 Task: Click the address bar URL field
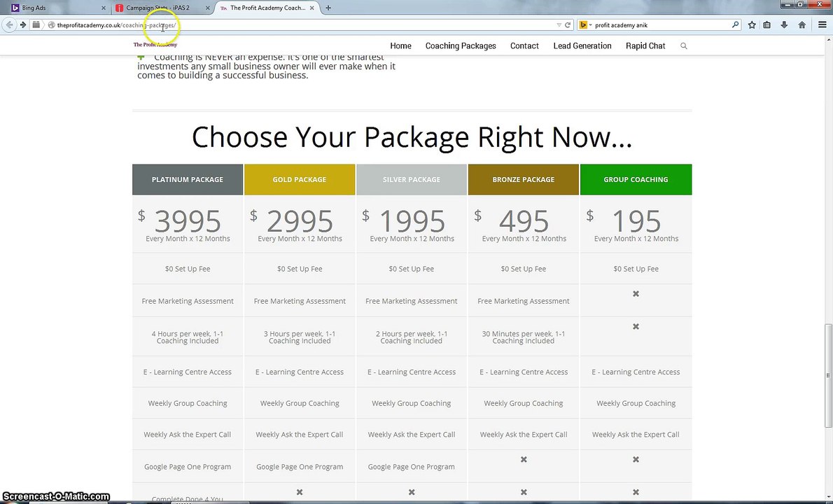[303, 25]
